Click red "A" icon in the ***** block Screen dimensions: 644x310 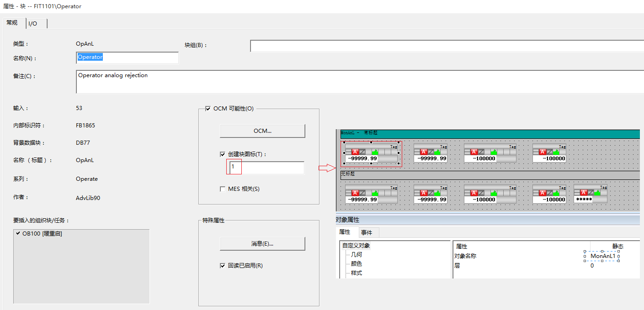[x=583, y=193]
